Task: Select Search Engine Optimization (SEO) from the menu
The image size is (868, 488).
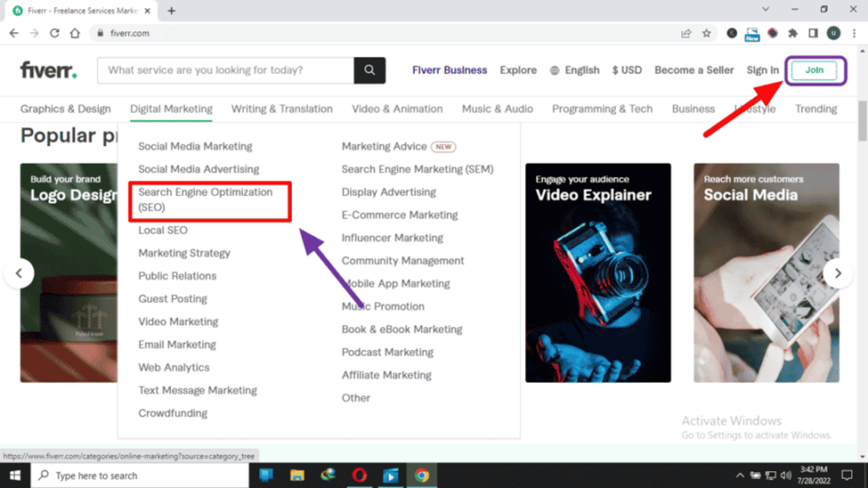Action: [x=206, y=199]
